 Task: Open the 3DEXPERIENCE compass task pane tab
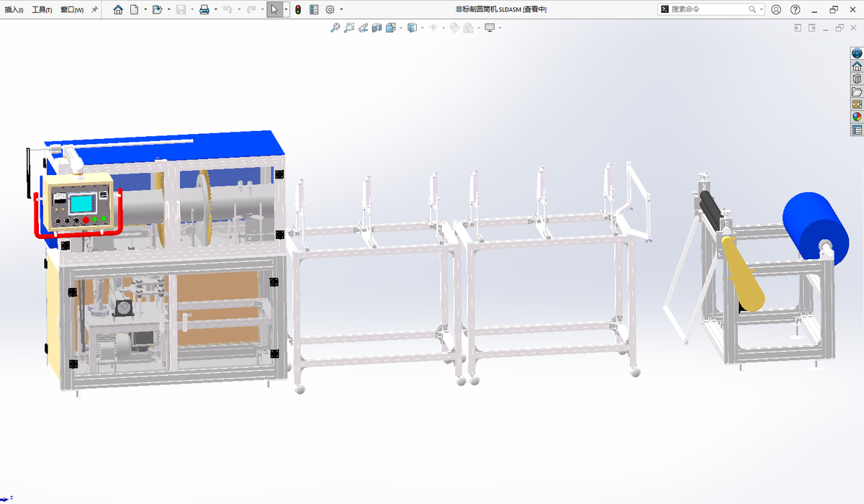(857, 53)
